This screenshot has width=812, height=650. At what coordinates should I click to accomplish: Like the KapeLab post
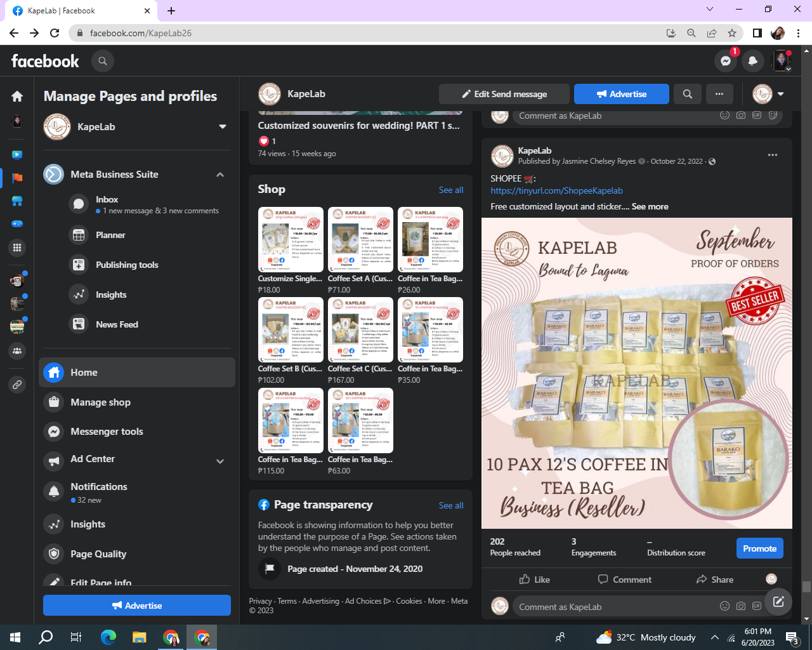click(x=534, y=580)
